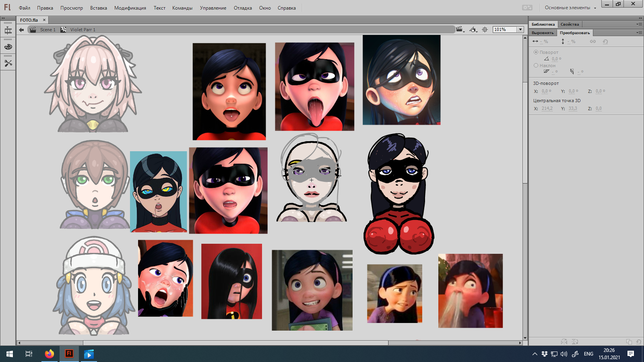Open the Преобразовать panel group options menu

pyautogui.click(x=639, y=33)
